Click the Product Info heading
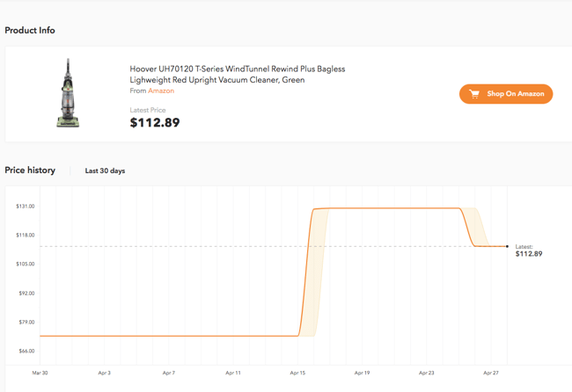Image resolution: width=572 pixels, height=392 pixels. [x=30, y=30]
